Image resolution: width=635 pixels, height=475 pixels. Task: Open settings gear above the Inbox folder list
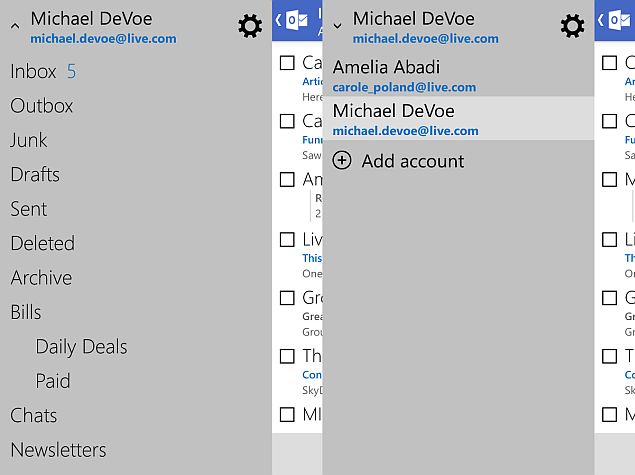pos(250,26)
